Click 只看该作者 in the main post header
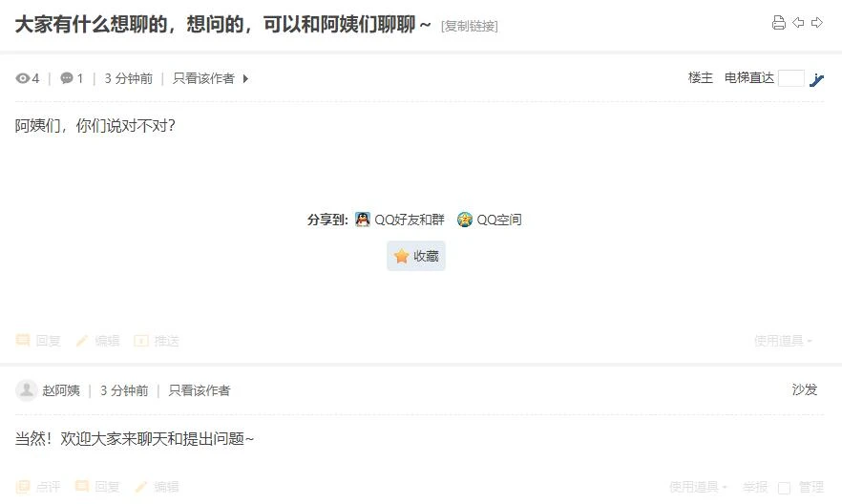 (x=203, y=78)
